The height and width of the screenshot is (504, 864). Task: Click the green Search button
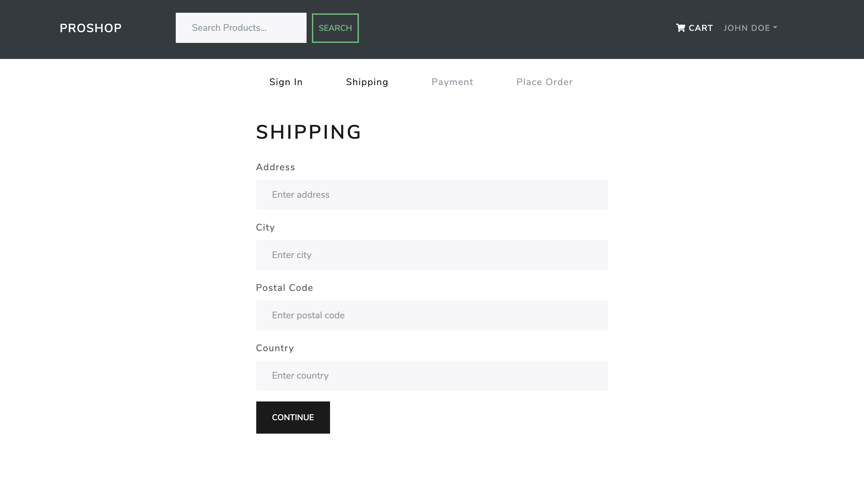335,28
